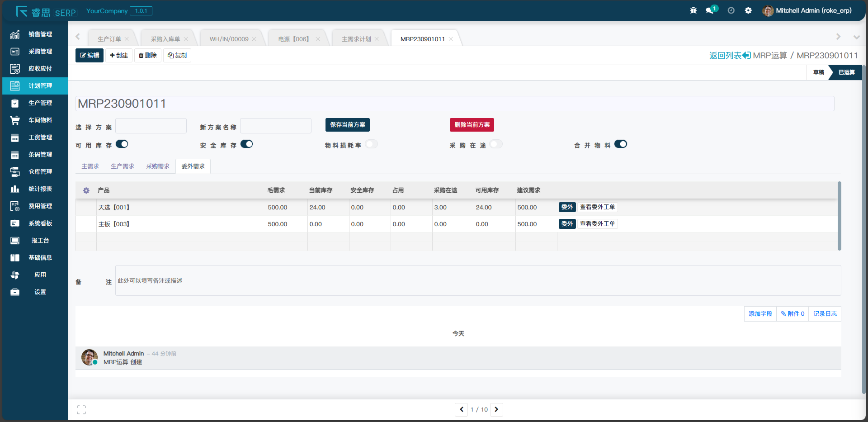The image size is (868, 422).
Task: Go to next record with right arrow
Action: pyautogui.click(x=496, y=409)
